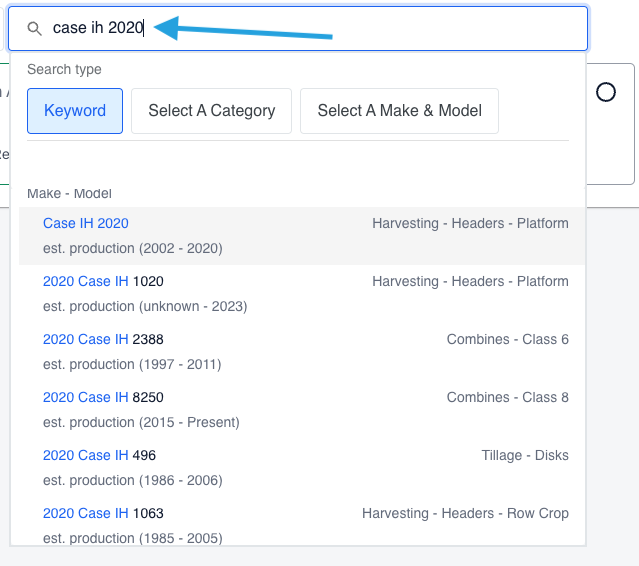Select the Keyword search type
Screen dimensions: 639x566
[75, 111]
